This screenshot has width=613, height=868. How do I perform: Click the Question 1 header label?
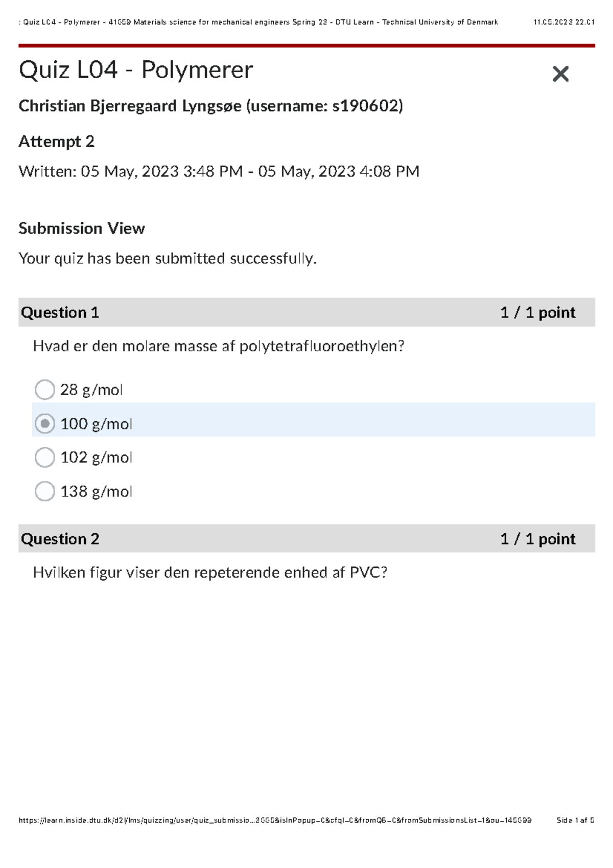pos(60,312)
